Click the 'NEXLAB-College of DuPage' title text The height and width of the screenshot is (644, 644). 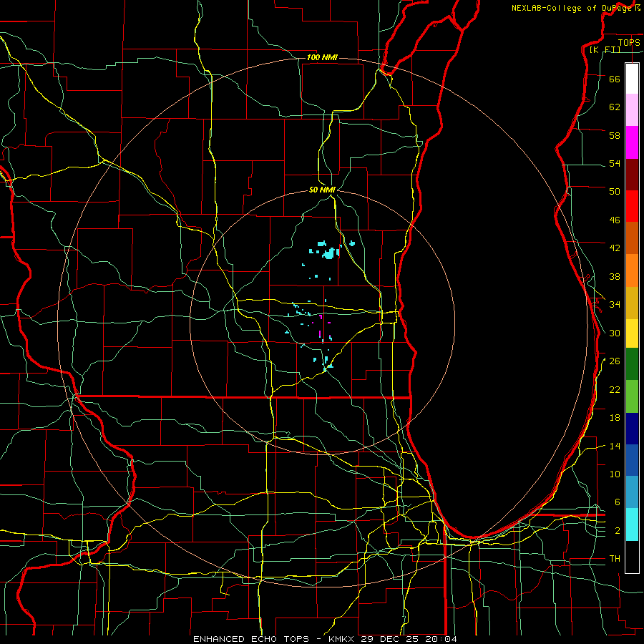(572, 8)
